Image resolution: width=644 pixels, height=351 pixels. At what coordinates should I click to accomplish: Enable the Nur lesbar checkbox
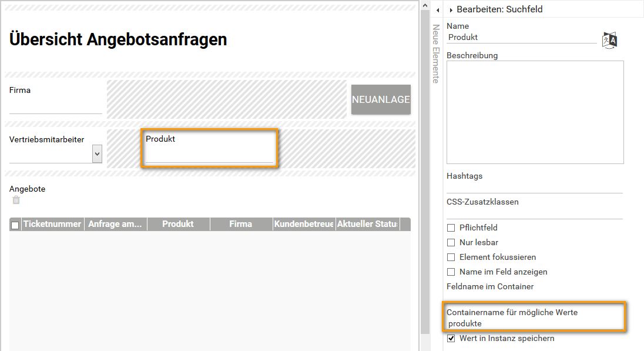coord(451,242)
